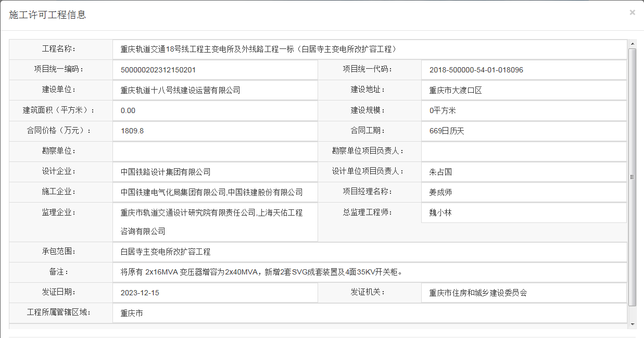Click the 0平方米 scale value

point(443,110)
